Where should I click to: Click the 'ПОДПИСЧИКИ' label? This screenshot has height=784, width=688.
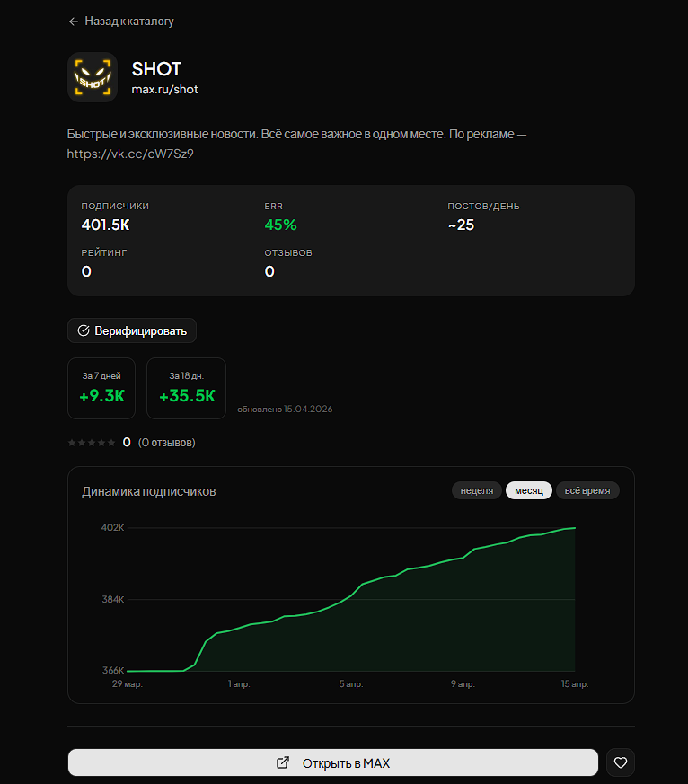(x=115, y=206)
